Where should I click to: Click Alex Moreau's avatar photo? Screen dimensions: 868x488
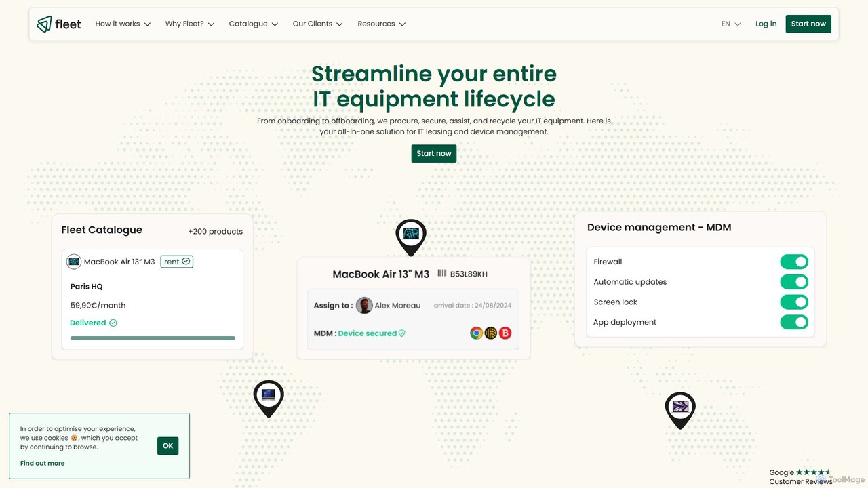[364, 305]
